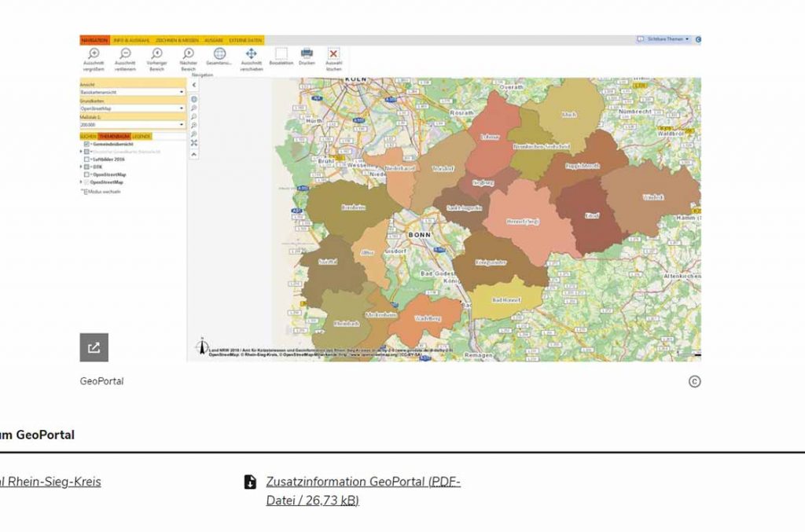
Task: Click the crossed-arrows icon in the vertical toolbar
Action: [x=194, y=142]
